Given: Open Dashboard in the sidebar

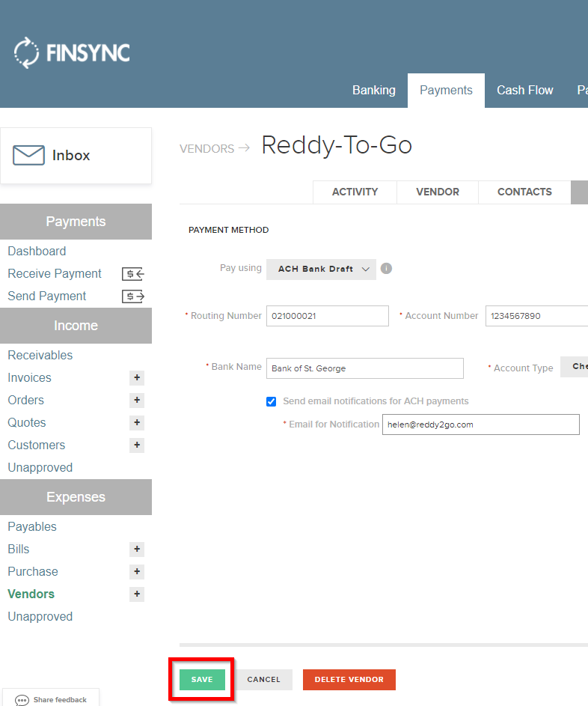Looking at the screenshot, I should pyautogui.click(x=37, y=252).
